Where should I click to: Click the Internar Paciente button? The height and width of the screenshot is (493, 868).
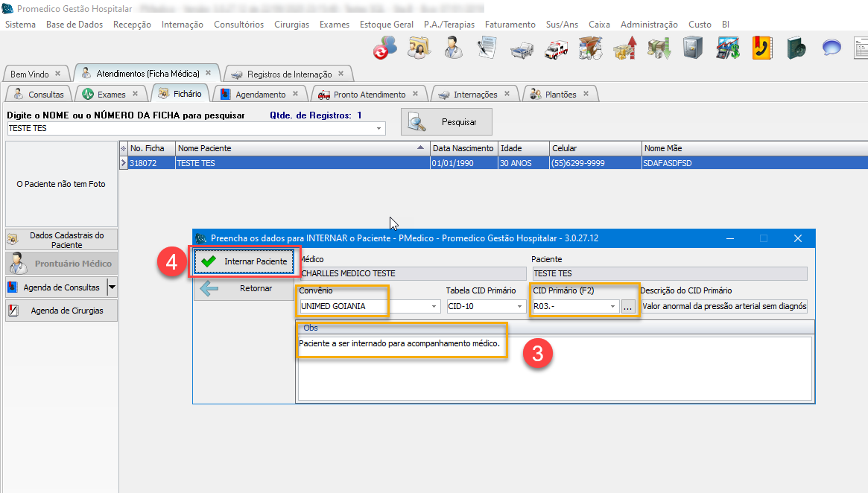click(x=244, y=261)
